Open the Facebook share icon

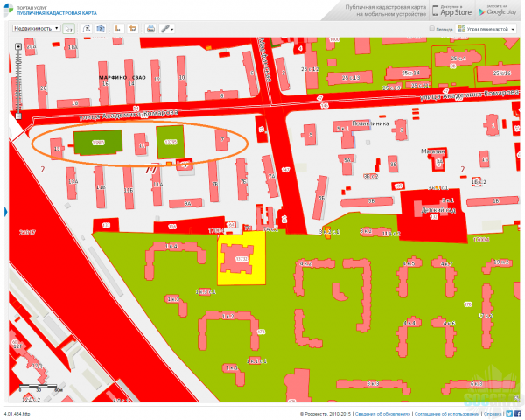coord(518,413)
